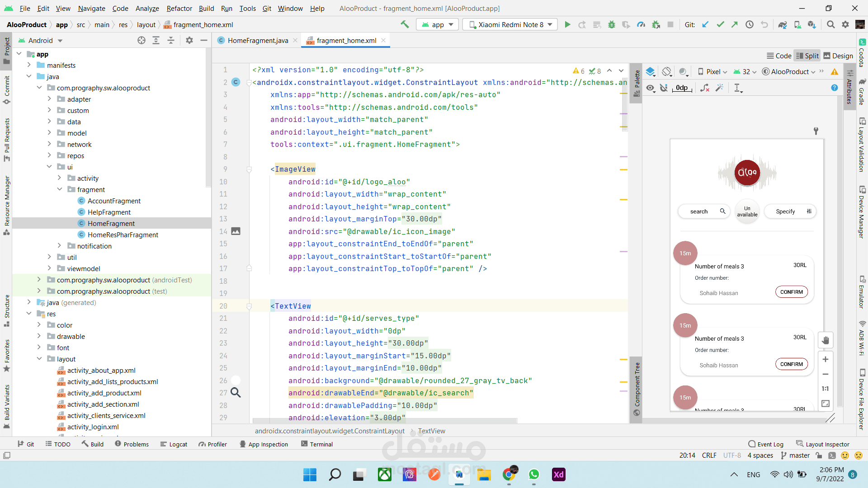868x488 pixels.
Task: Switch to the HomeFragment.java tab
Action: click(258, 41)
